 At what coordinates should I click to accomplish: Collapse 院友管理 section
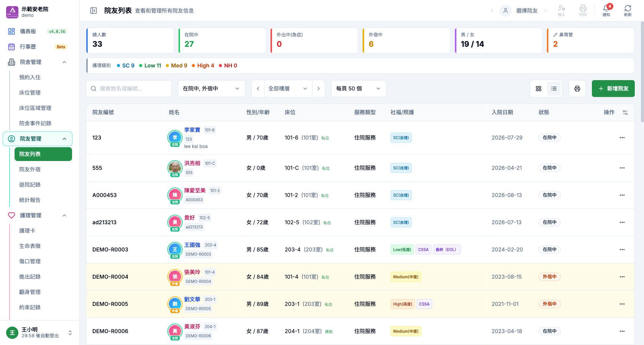pos(38,139)
